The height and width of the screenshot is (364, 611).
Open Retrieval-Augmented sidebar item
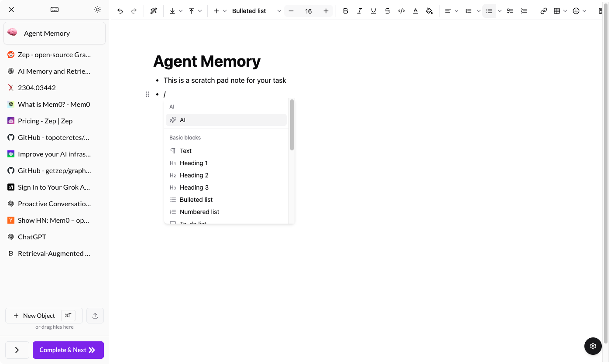click(x=55, y=253)
